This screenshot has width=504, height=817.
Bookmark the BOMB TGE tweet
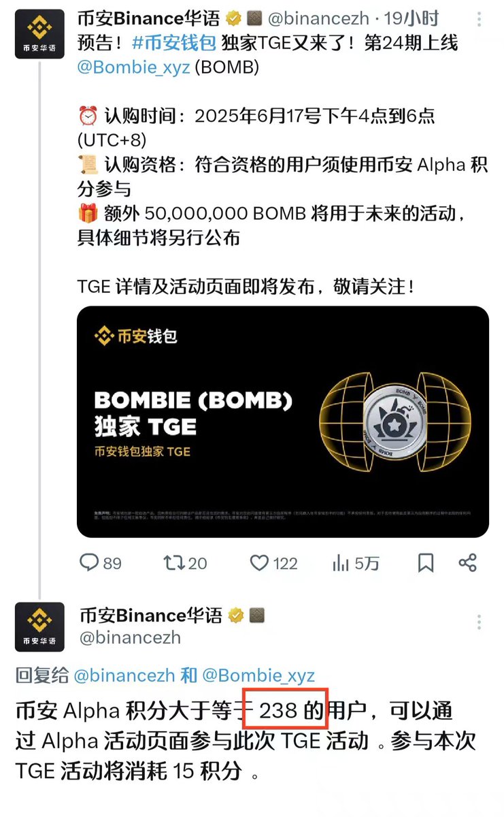coord(426,562)
